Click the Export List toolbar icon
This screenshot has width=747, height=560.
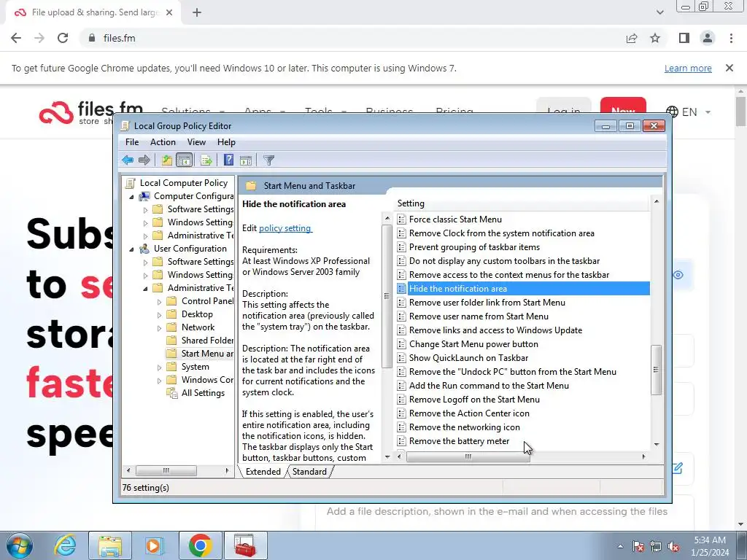206,160
